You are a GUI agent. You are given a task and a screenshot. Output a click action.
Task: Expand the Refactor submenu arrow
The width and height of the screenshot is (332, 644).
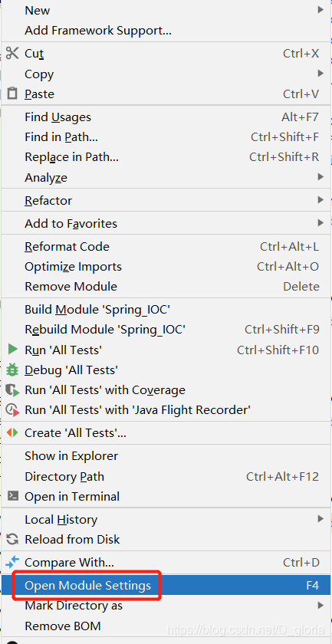320,200
